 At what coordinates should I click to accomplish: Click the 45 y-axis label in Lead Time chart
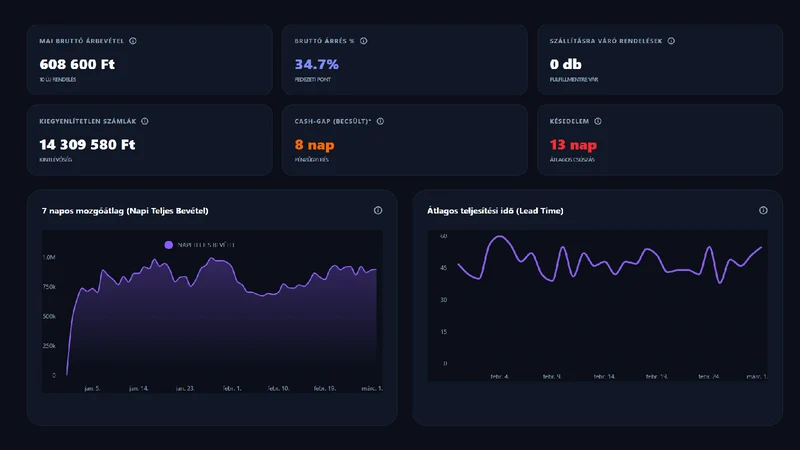point(443,268)
